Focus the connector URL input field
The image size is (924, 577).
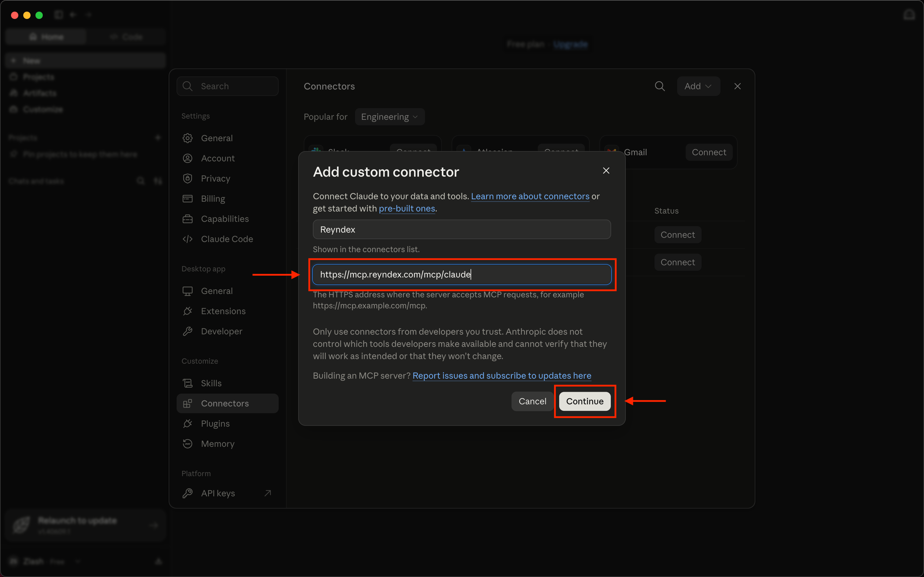pos(462,274)
